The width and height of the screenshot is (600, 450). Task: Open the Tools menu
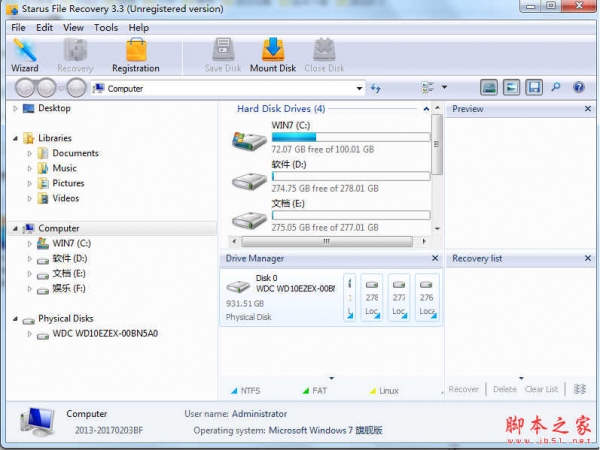[x=106, y=28]
